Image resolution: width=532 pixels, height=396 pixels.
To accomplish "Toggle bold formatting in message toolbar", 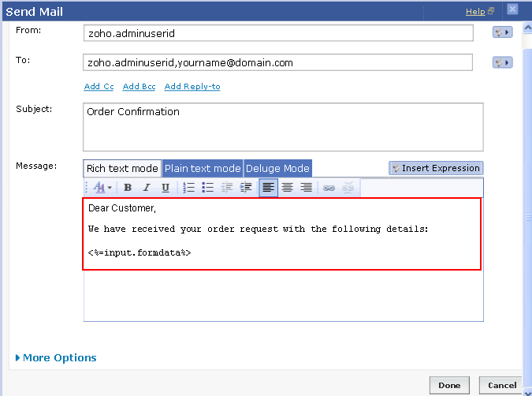I will 127,188.
